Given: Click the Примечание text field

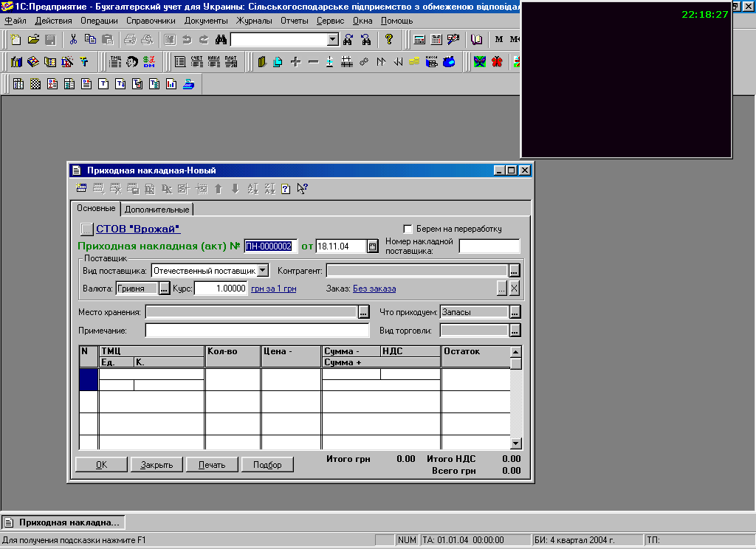Looking at the screenshot, I should 257,330.
